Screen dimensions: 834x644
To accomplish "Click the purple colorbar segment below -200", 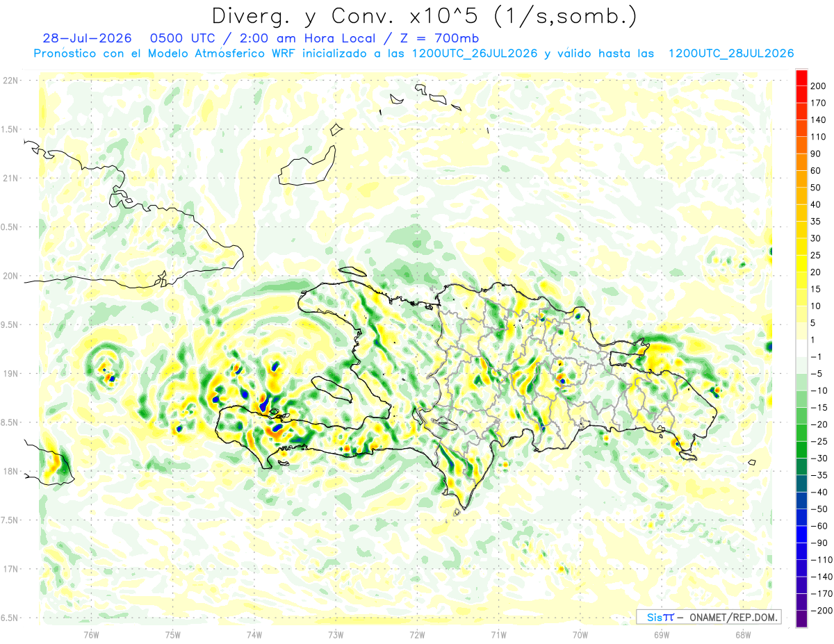I will [801, 619].
